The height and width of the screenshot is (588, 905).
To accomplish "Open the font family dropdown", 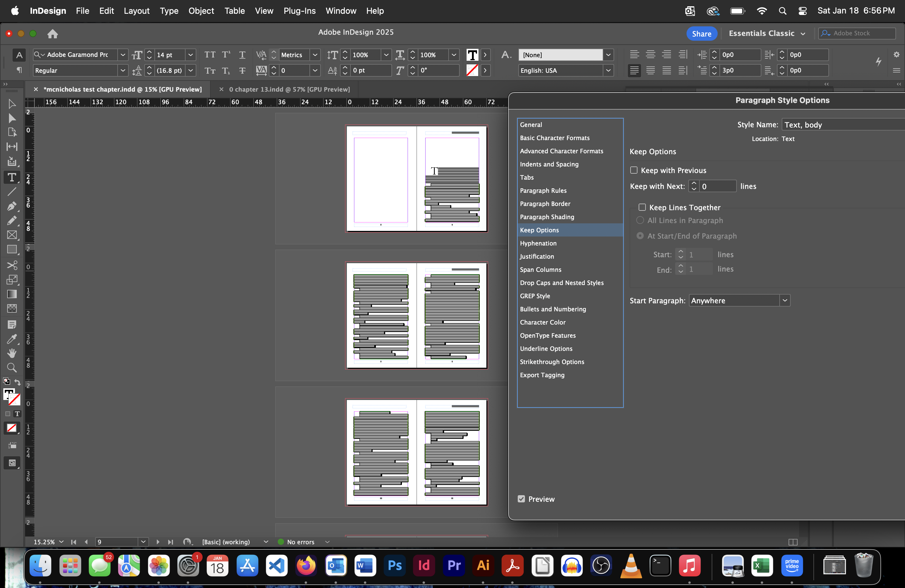I will 123,54.
